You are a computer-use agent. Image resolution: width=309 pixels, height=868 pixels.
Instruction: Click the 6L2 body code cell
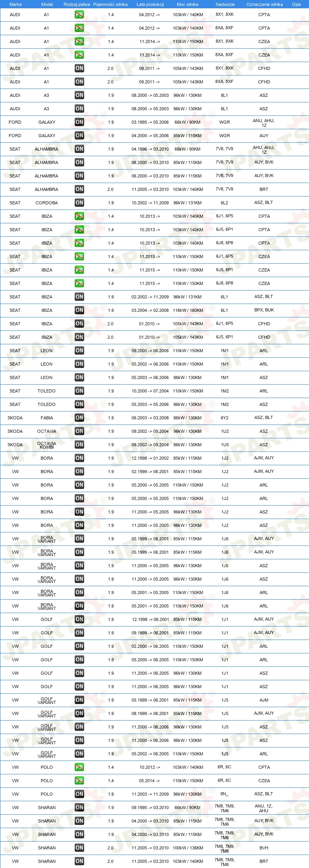pyautogui.click(x=224, y=202)
